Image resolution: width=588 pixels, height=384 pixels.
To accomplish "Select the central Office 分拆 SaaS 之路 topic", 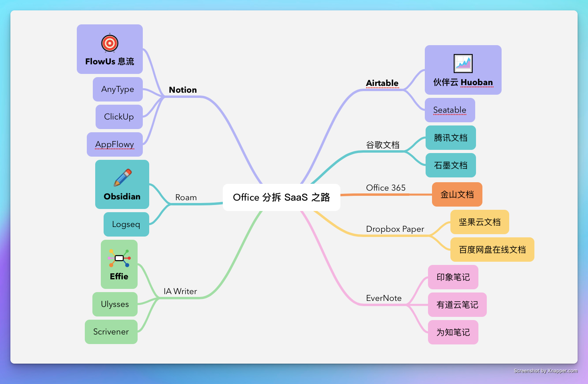I will (x=282, y=197).
